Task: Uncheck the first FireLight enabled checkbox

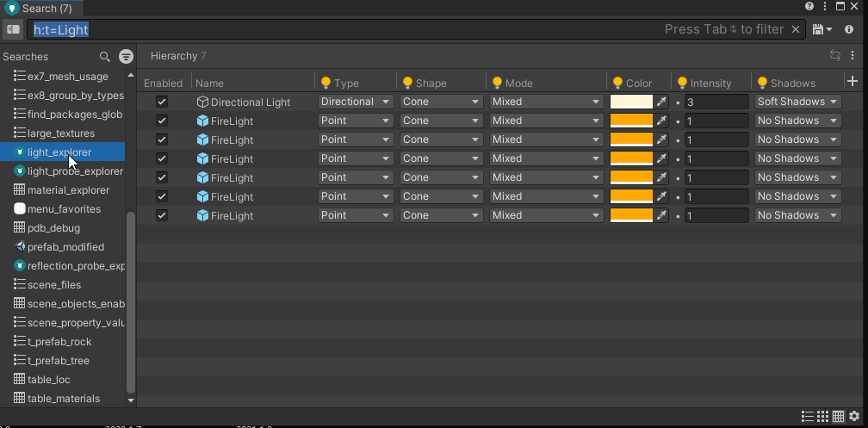Action: point(162,121)
